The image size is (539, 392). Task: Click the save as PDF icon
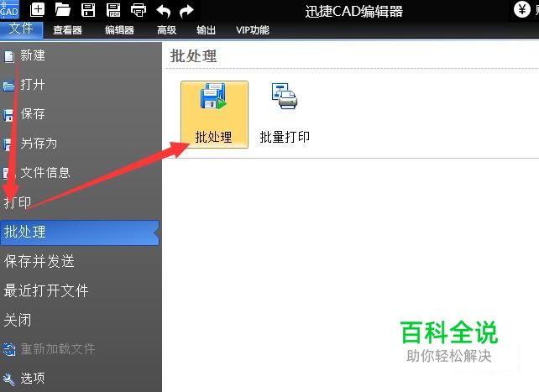[113, 9]
